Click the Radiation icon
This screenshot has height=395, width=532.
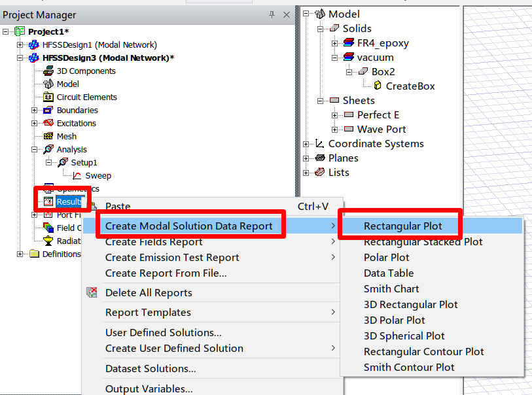[48, 241]
